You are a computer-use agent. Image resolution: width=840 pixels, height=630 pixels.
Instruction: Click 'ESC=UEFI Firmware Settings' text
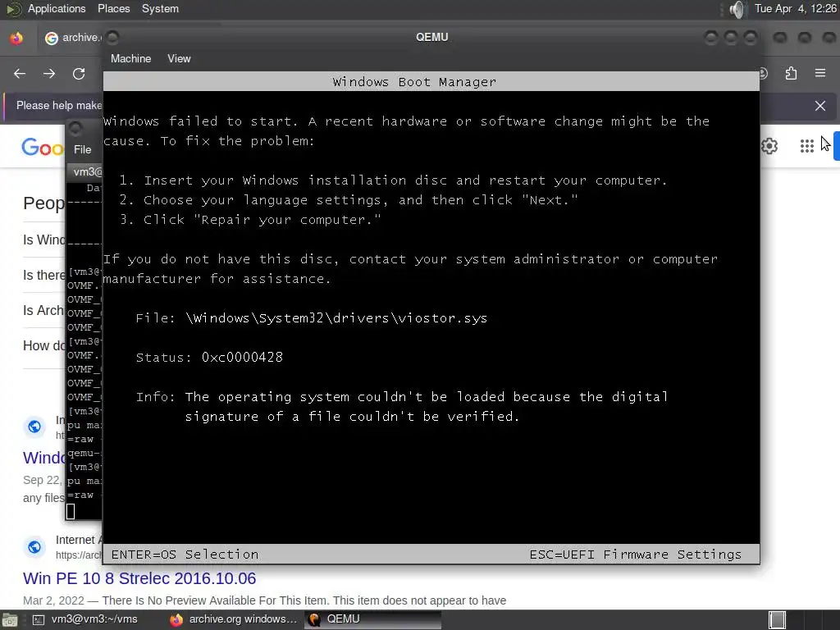tap(636, 555)
